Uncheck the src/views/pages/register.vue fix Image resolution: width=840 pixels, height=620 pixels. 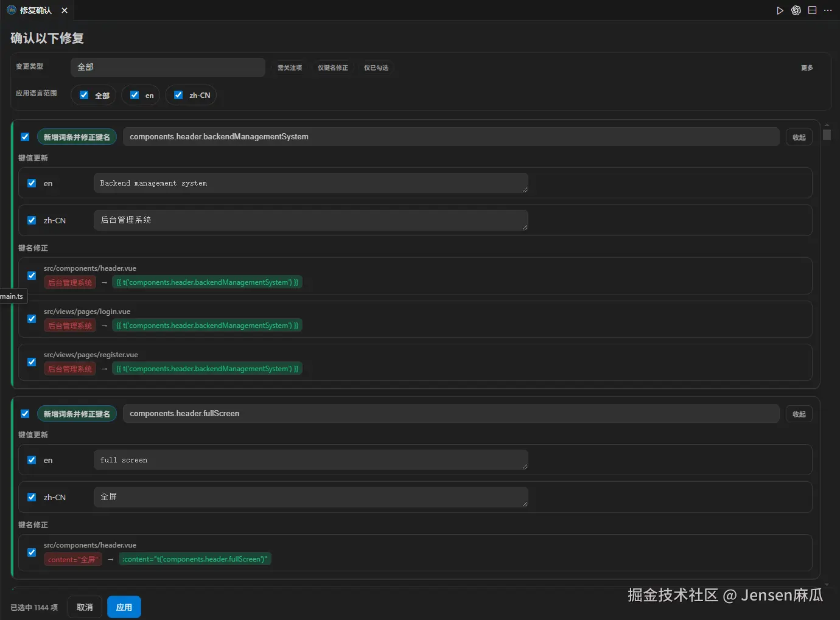(32, 362)
